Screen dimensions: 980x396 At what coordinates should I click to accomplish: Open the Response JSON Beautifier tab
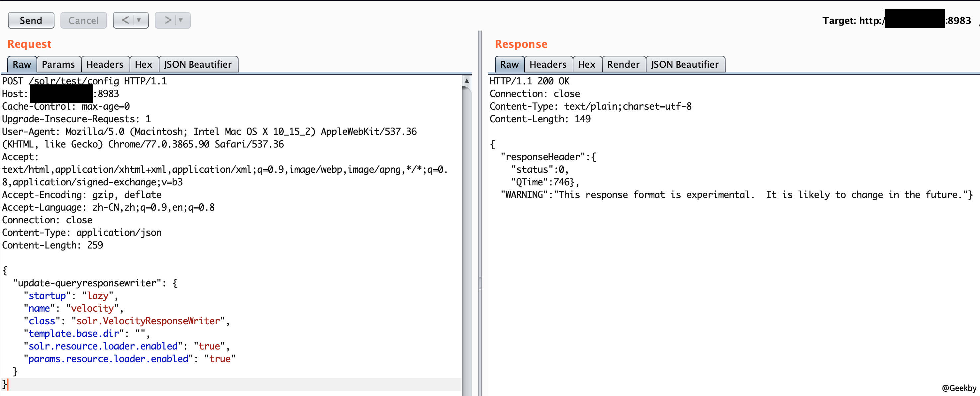click(x=685, y=64)
